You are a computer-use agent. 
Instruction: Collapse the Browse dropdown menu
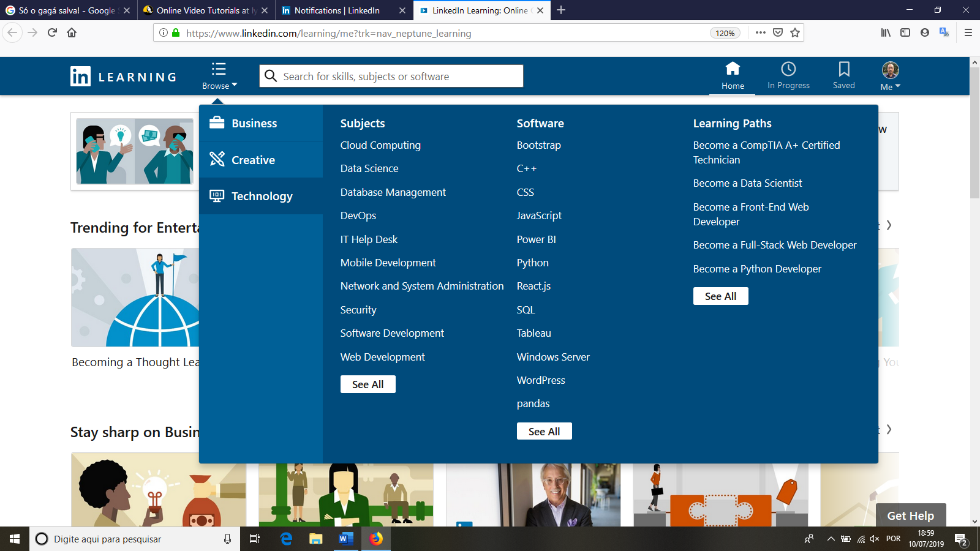point(219,76)
